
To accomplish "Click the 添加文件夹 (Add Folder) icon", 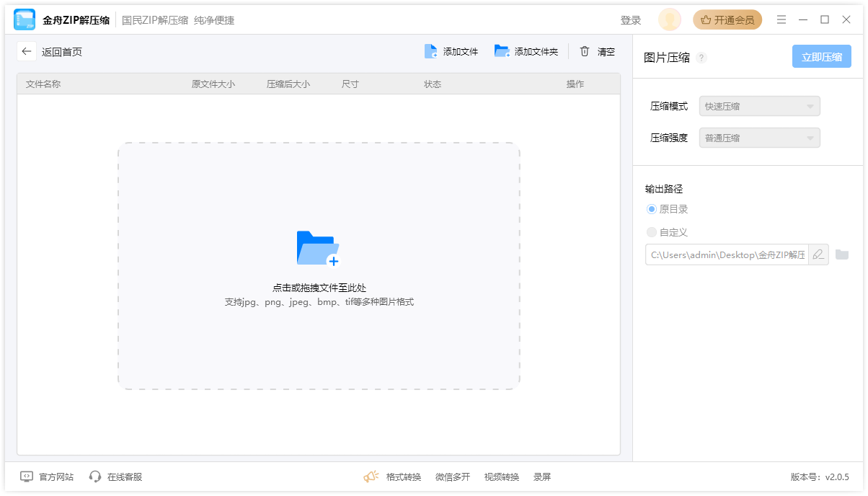I will pyautogui.click(x=502, y=51).
